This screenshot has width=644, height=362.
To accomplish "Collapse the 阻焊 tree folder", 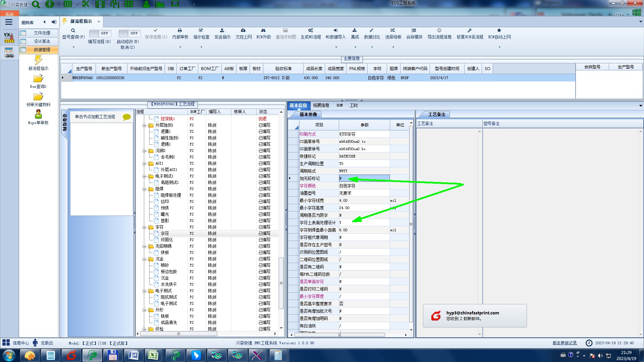I will click(144, 189).
